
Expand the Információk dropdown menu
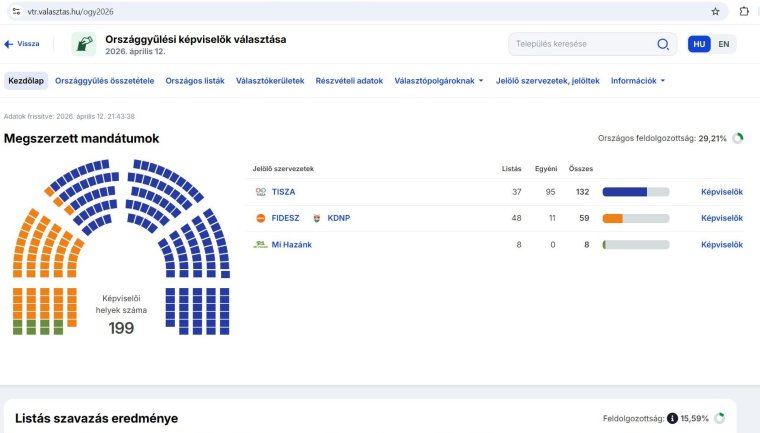point(638,81)
